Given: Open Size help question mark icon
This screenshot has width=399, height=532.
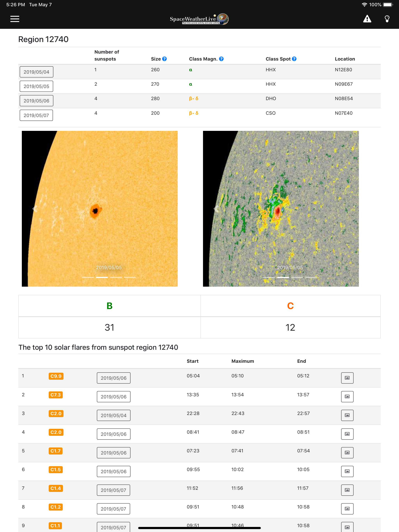Looking at the screenshot, I should click(164, 59).
